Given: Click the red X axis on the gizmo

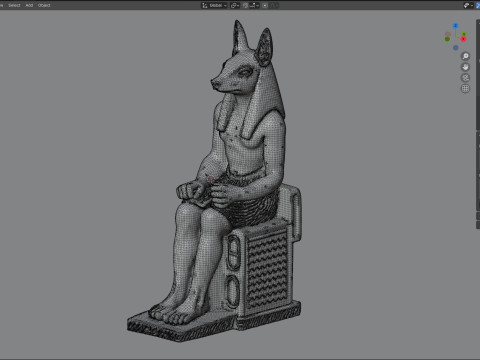Looking at the screenshot, I should (463, 39).
